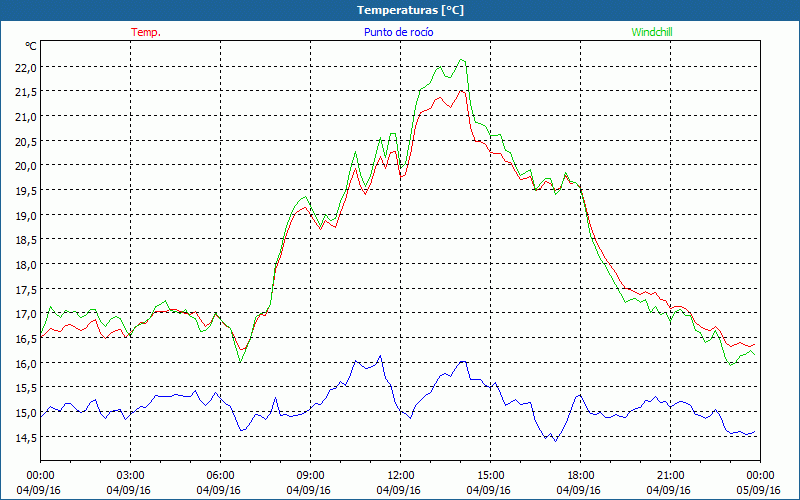
Task: Click the 21,5 y-axis value
Action: point(26,92)
